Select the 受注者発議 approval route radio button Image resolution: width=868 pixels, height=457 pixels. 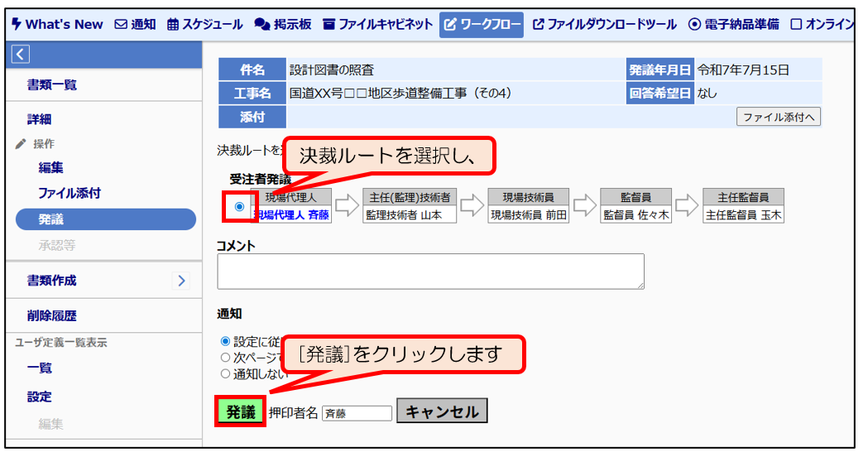point(240,207)
